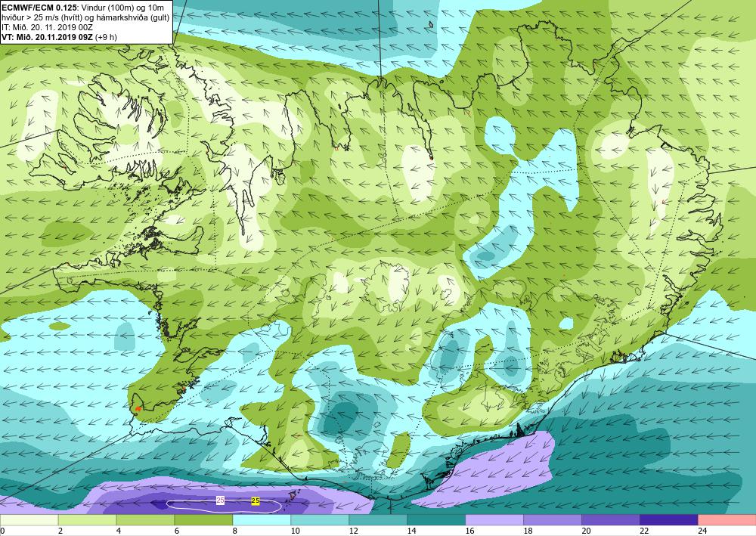Click the legend scale value 12
Viewport: 756px width, 536px height.
[x=353, y=531]
